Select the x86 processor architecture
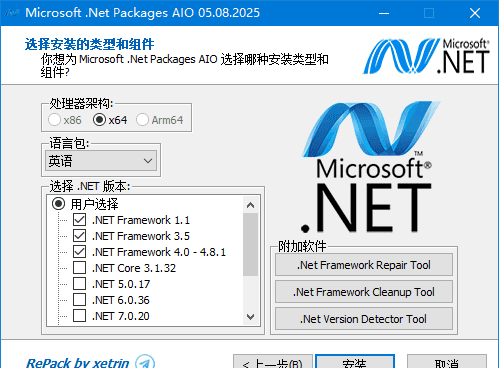This screenshot has height=368, width=499. pos(65,120)
